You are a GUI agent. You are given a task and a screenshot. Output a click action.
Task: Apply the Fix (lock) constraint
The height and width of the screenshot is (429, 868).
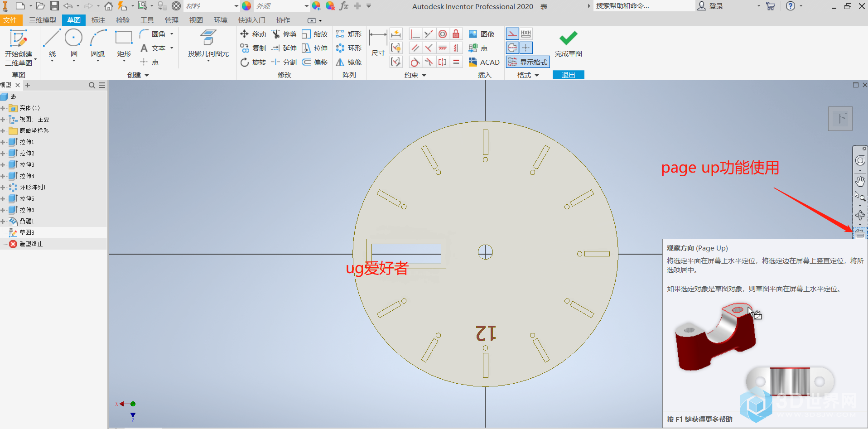[x=456, y=34]
